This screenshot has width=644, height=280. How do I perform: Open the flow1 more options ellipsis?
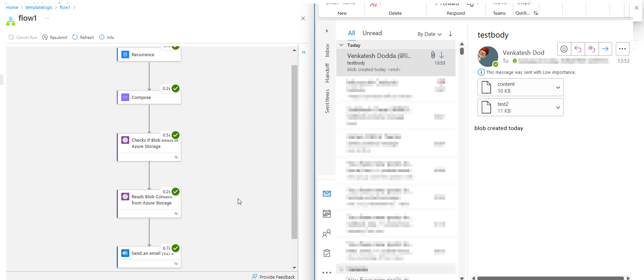[x=47, y=18]
